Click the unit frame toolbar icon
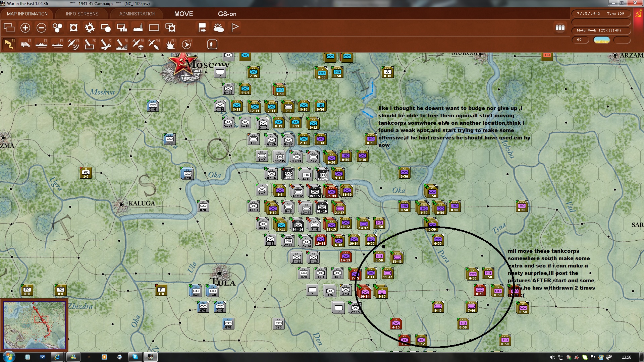This screenshot has height=362, width=644. [x=73, y=28]
